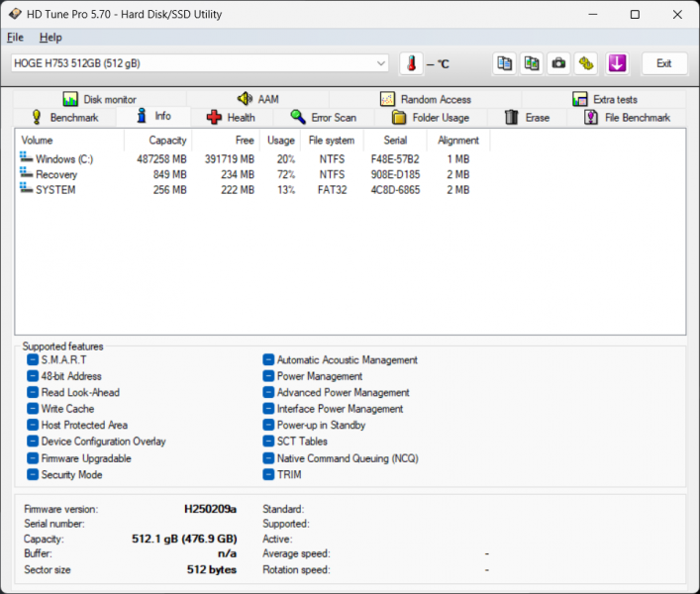This screenshot has height=594, width=700.
Task: Toggle the S.M.A.R.T feature checkbox
Action: pos(33,360)
